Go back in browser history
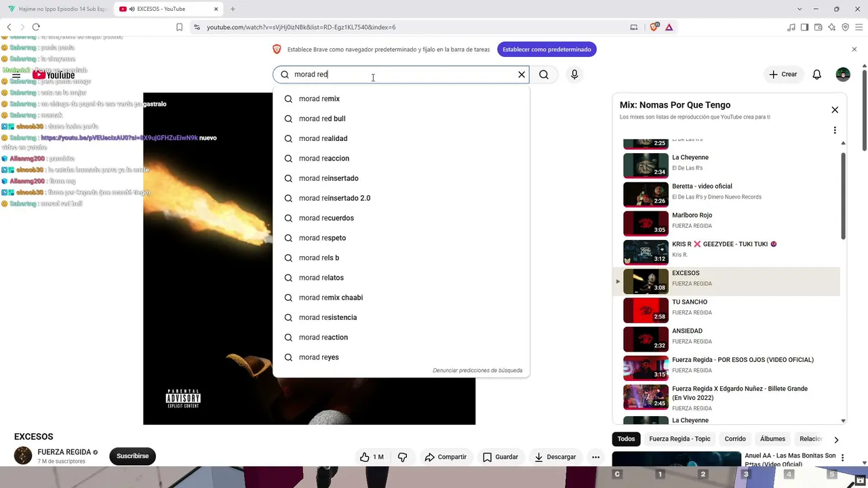Screen dimensions: 868x488 coord(9,27)
